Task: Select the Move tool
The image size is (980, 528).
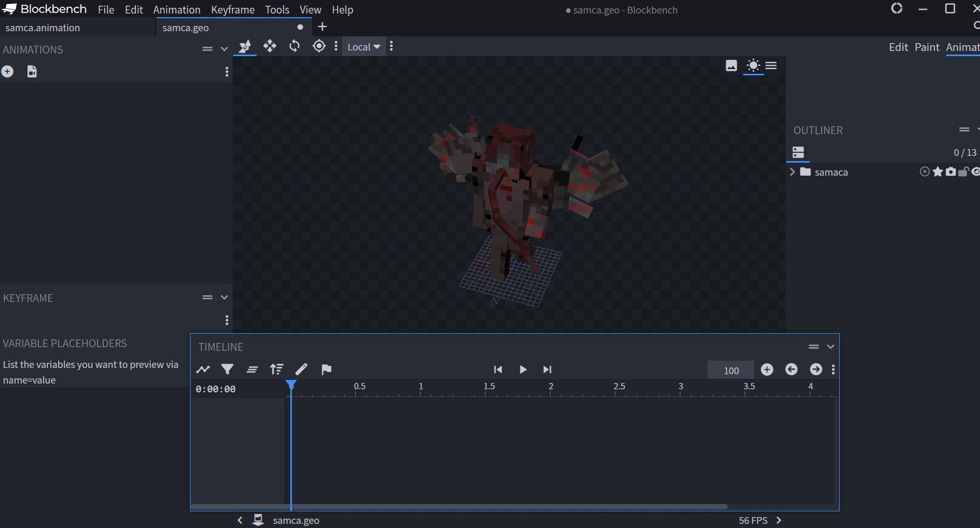Action: [270, 46]
